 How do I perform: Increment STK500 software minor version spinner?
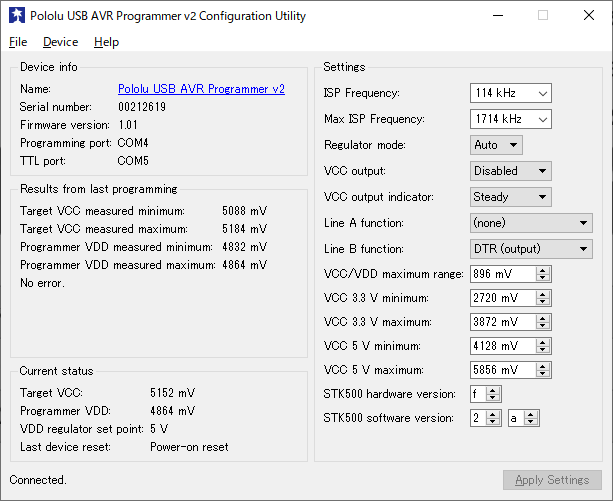(x=531, y=414)
